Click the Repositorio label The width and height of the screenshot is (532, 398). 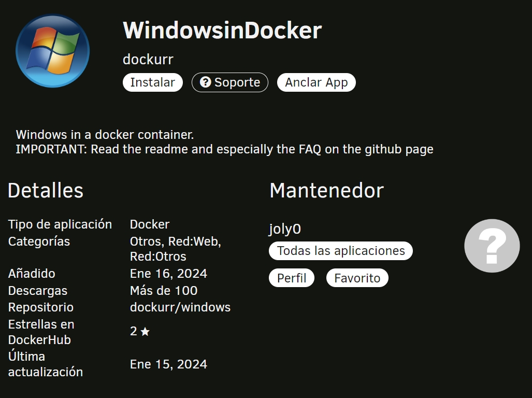click(41, 307)
